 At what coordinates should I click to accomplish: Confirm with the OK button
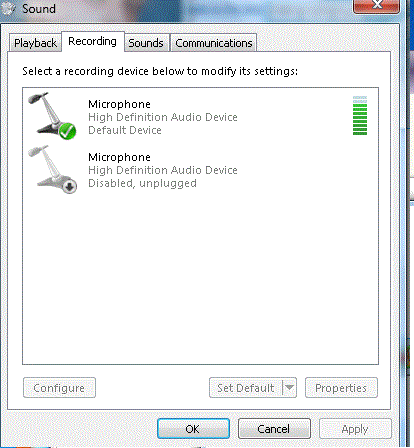(193, 429)
